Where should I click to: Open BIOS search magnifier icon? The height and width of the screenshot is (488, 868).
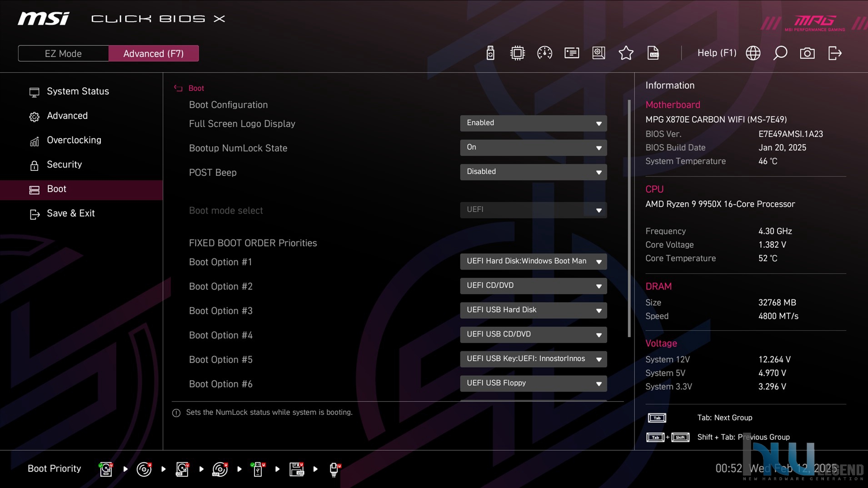tap(780, 53)
